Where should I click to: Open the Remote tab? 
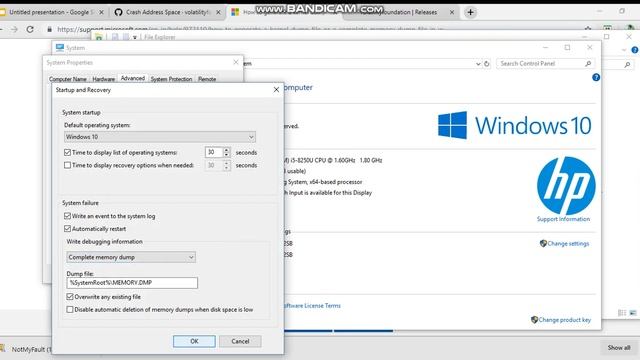207,79
